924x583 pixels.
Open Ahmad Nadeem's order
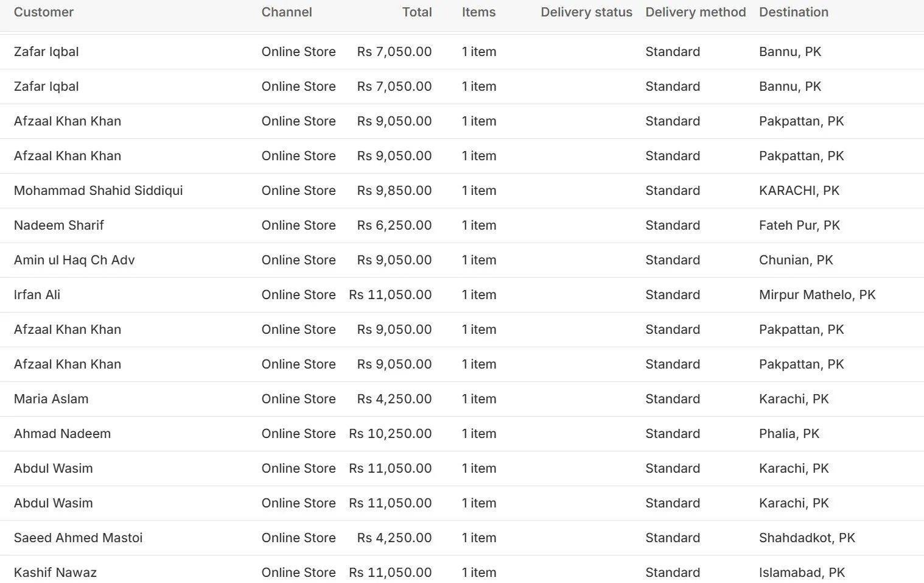point(62,434)
